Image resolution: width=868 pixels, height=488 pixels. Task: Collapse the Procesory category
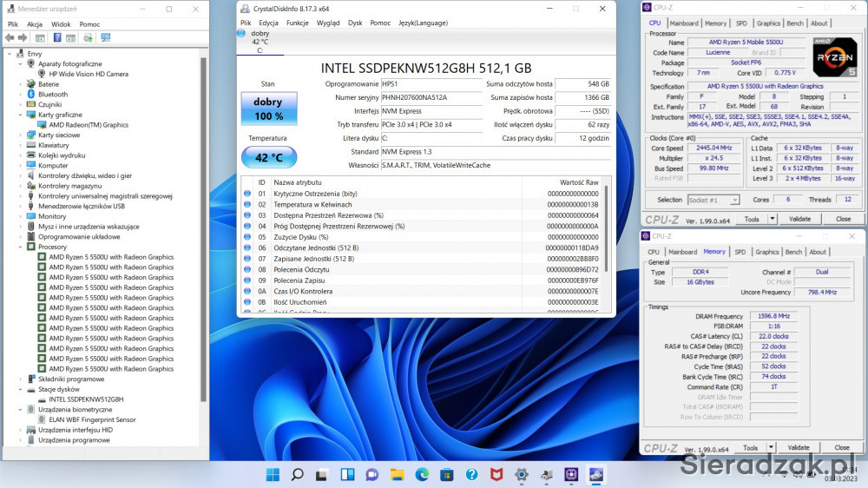[21, 247]
